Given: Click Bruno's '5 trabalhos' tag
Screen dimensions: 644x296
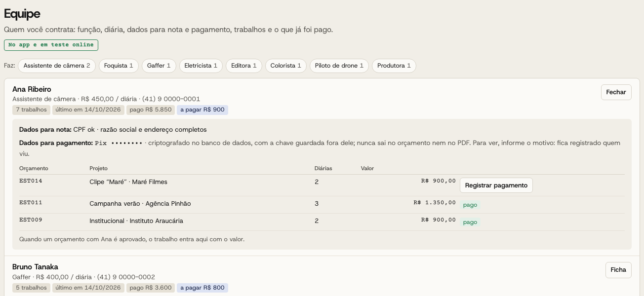Looking at the screenshot, I should point(32,288).
